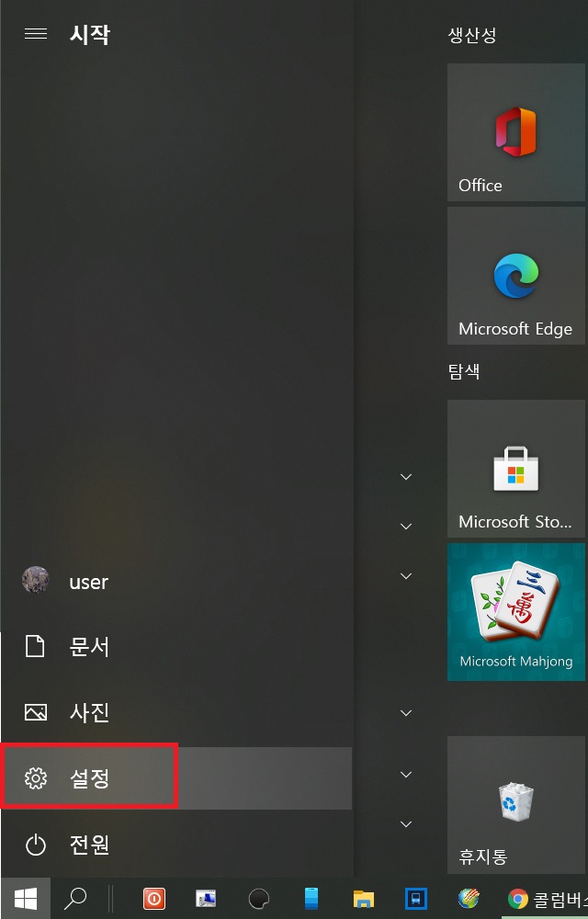Click the picture icon next to 사진

click(x=36, y=713)
